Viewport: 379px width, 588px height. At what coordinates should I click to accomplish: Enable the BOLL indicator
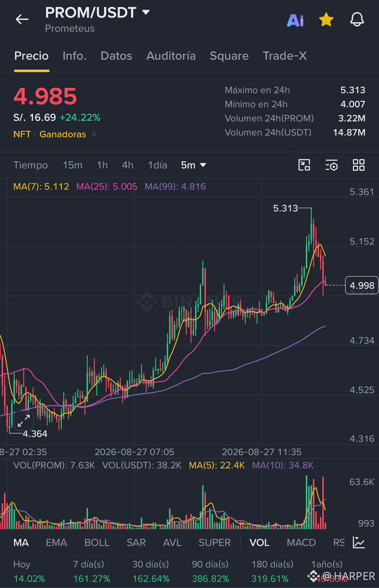point(97,543)
